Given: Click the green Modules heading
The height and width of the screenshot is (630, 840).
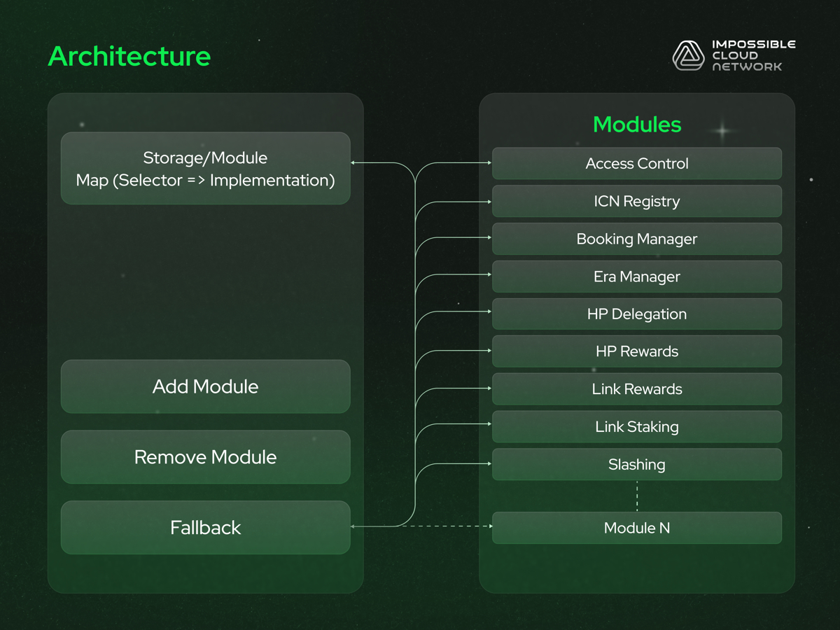Looking at the screenshot, I should click(637, 124).
